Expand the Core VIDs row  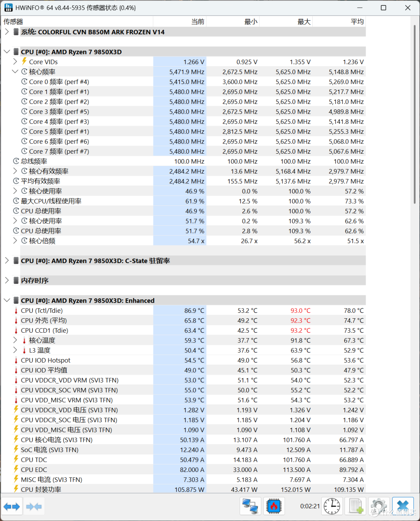[x=15, y=61]
